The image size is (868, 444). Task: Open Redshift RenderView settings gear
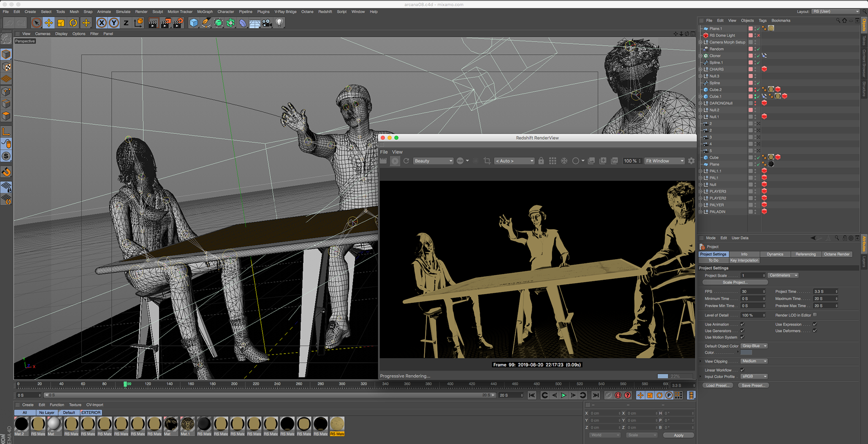click(691, 161)
